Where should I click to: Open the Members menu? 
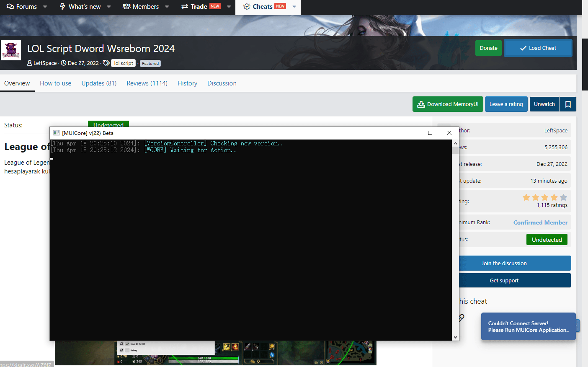pyautogui.click(x=141, y=7)
